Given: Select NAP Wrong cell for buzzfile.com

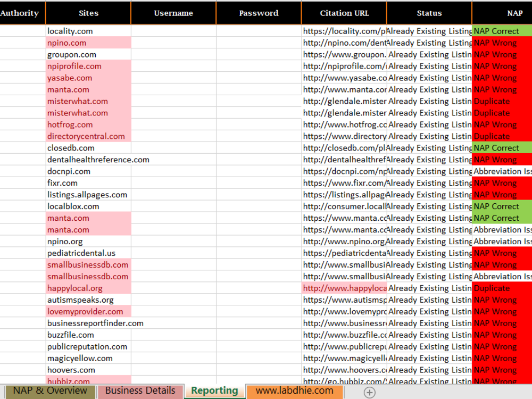Looking at the screenshot, I should click(x=502, y=335).
